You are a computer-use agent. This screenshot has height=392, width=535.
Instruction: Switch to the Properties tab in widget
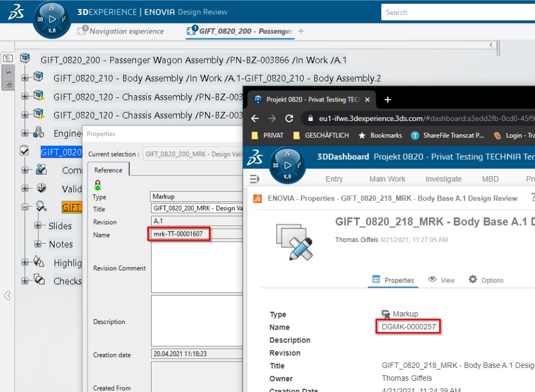click(393, 280)
